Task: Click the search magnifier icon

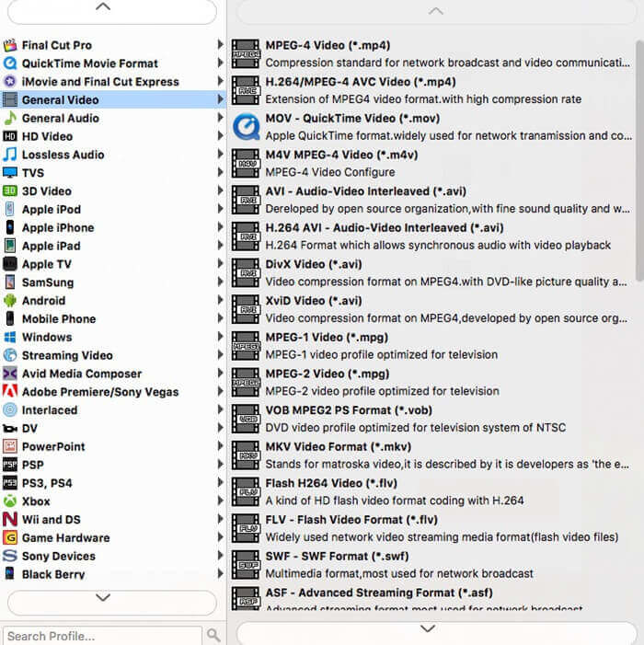Action: coord(213,635)
